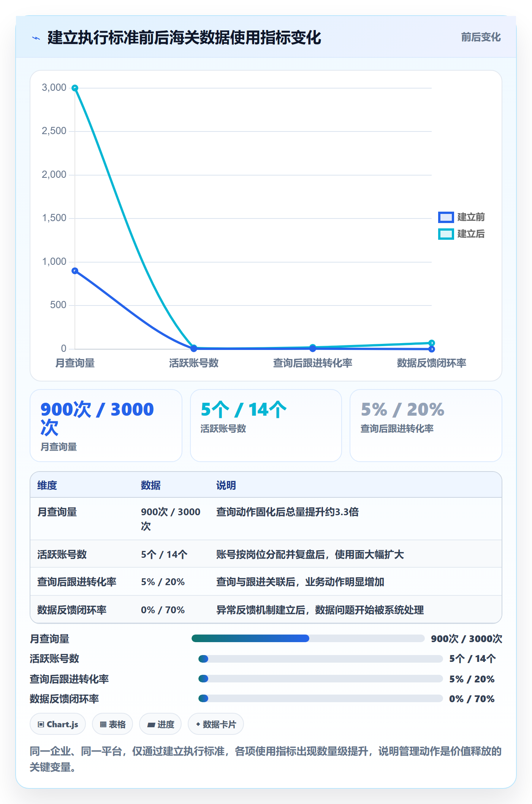Select the 表格 tag chip
Viewport: 532px width, 804px height.
point(112,724)
